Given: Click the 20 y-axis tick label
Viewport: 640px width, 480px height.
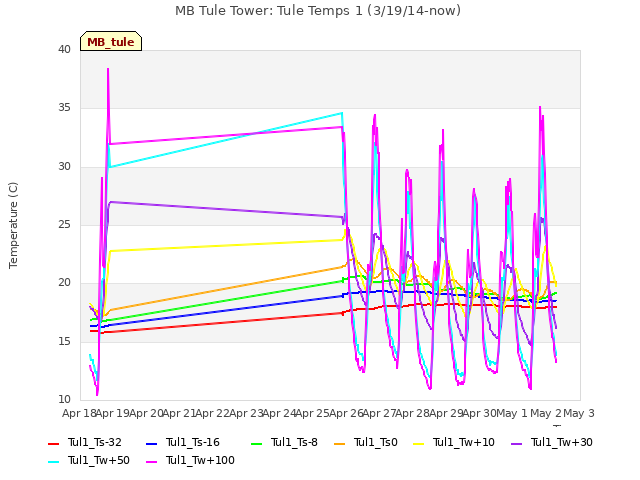Looking at the screenshot, I should [64, 283].
